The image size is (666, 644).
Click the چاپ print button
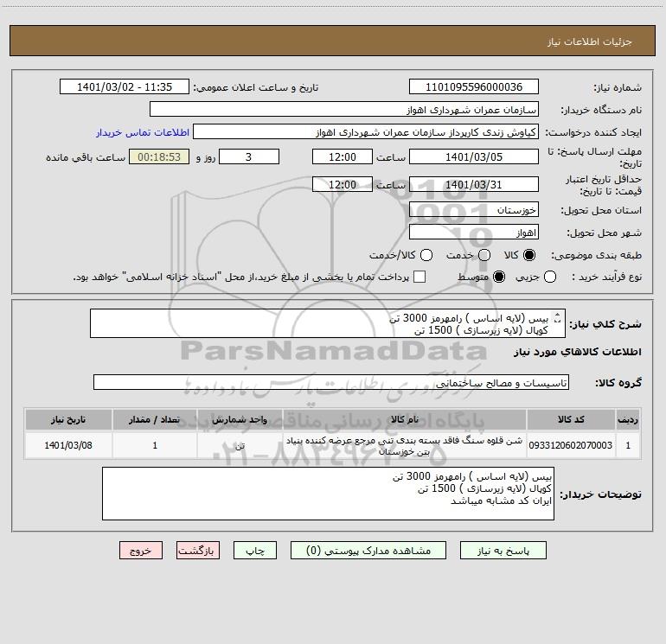pyautogui.click(x=255, y=551)
